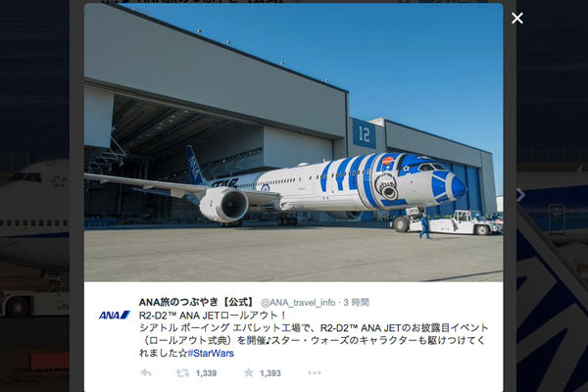Screen dimensions: 588x392
Task: Open the #StarWars hashtag link
Action: [x=211, y=353]
